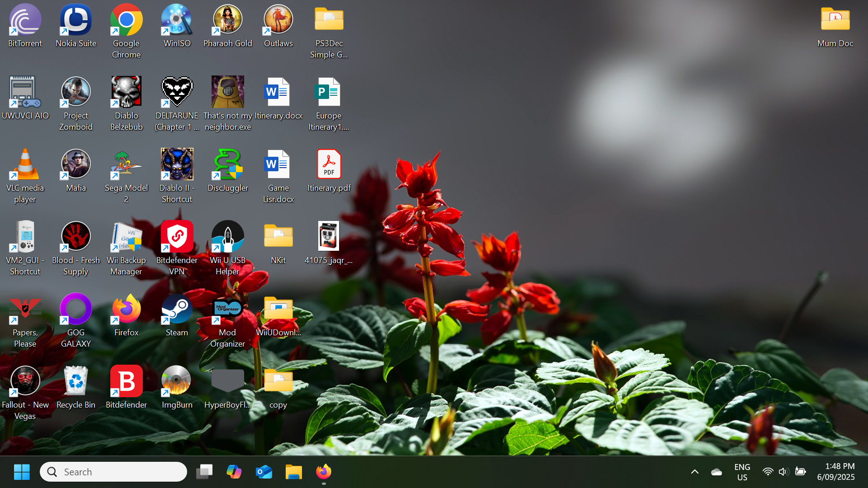Open the volume control from tray

(783, 472)
